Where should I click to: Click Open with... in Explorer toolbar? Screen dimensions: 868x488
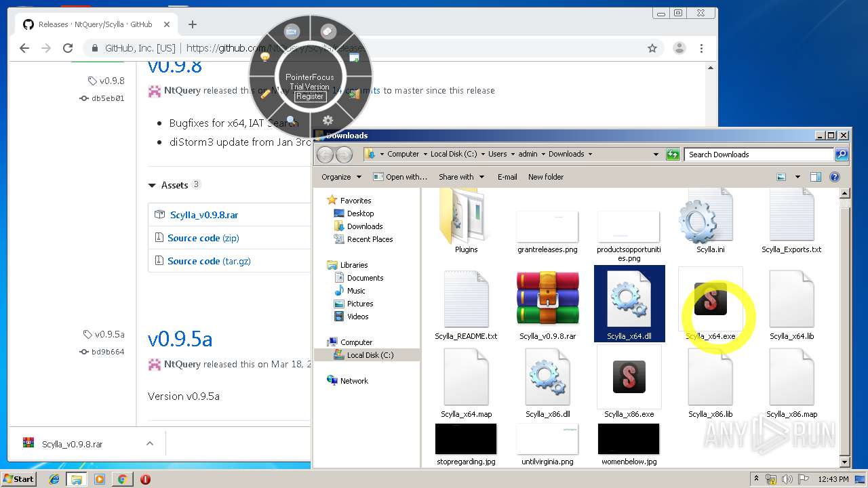pyautogui.click(x=400, y=177)
